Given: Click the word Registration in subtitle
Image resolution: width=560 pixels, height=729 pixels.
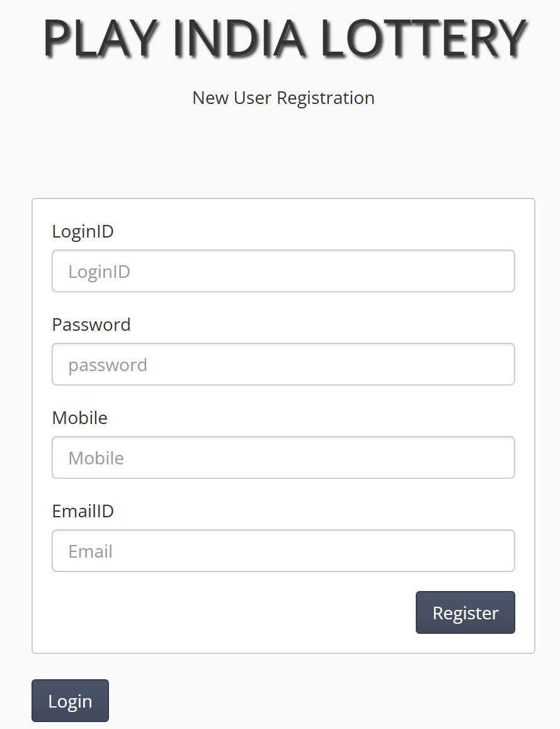Looking at the screenshot, I should coord(325,98).
